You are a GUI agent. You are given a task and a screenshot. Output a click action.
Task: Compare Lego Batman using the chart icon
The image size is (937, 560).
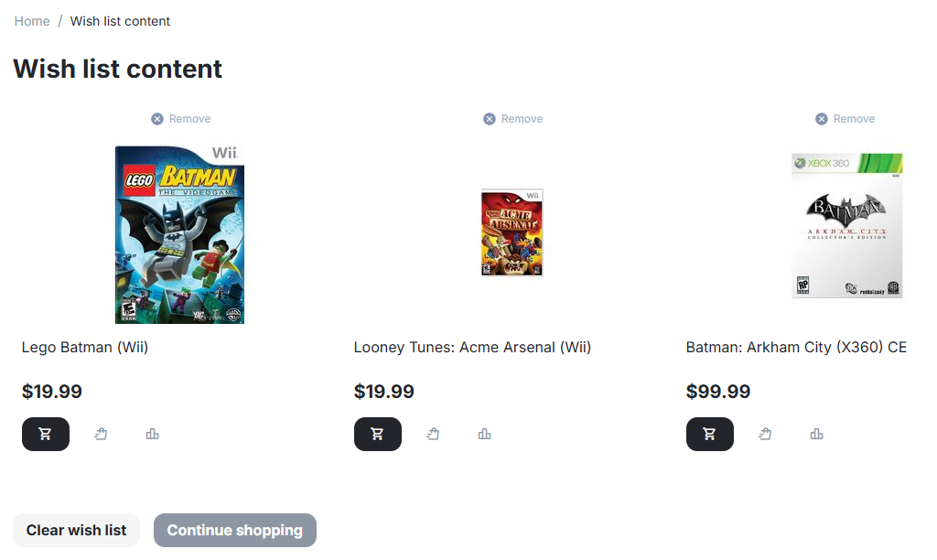(152, 434)
